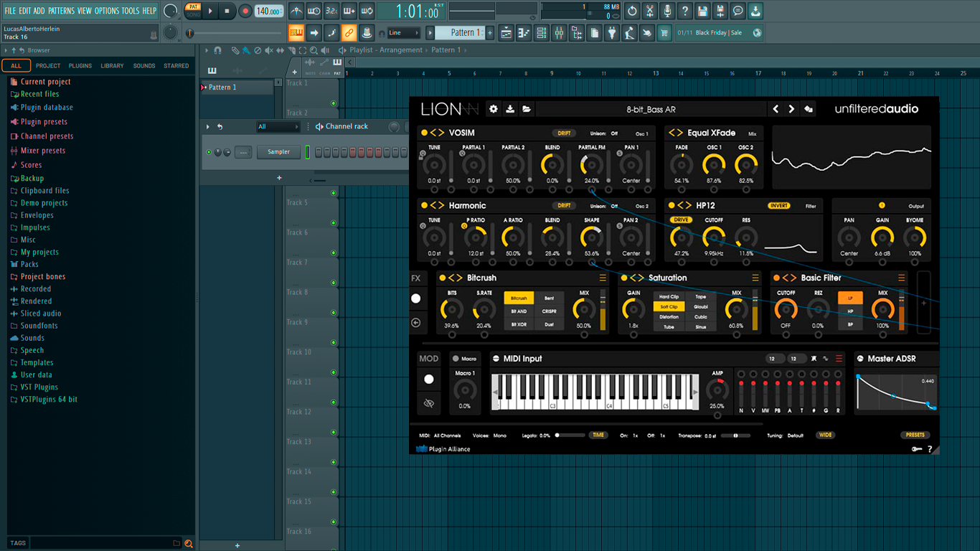Open the mixer view icon
Viewport: 980px width, 551px height.
[x=559, y=33]
